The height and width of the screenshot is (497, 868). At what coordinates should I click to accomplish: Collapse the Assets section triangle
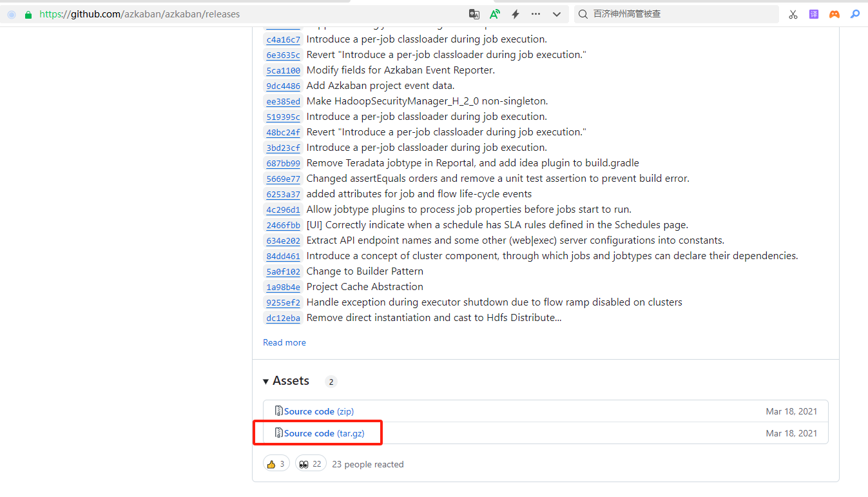266,382
